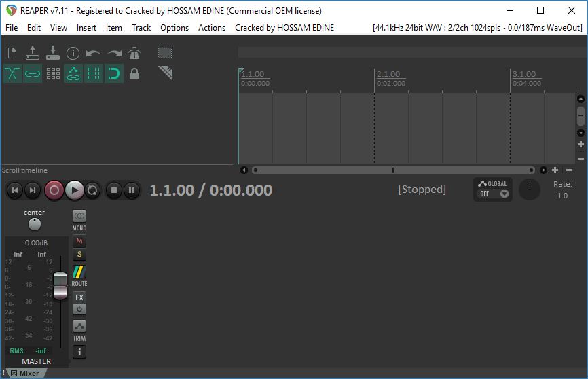Click the playback rate knob
Image resolution: width=588 pixels, height=379 pixels.
[530, 189]
